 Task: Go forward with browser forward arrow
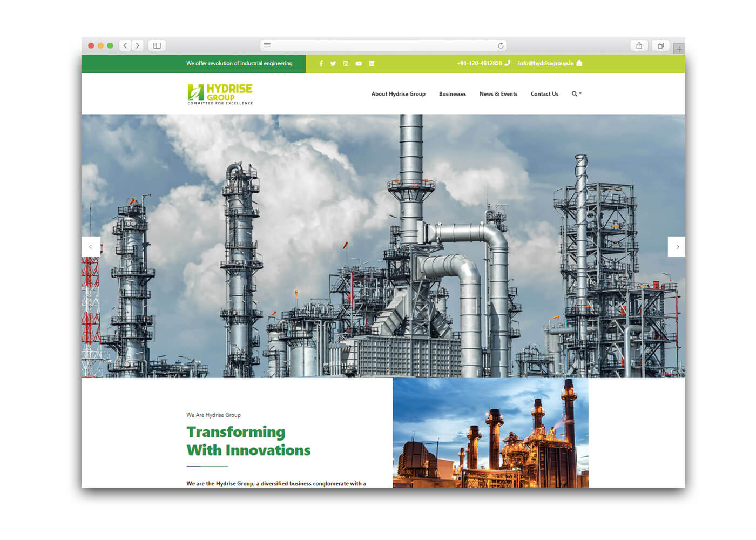[138, 46]
